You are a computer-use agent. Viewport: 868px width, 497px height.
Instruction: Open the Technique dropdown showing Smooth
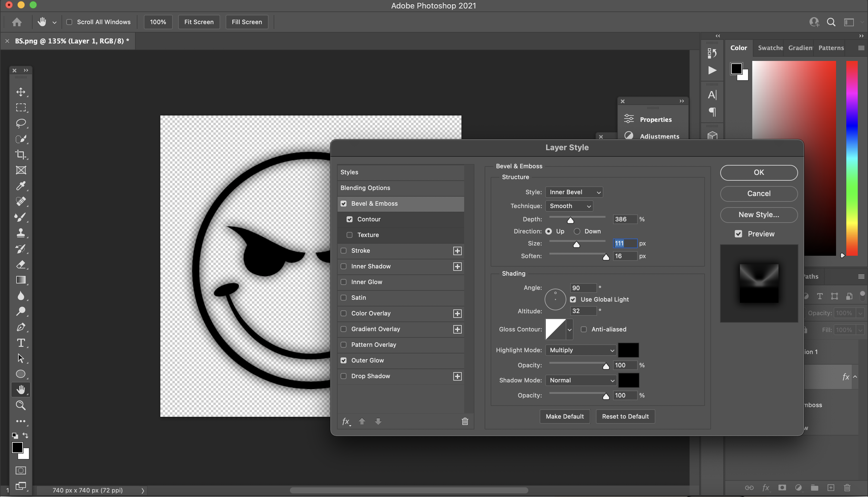pos(569,206)
